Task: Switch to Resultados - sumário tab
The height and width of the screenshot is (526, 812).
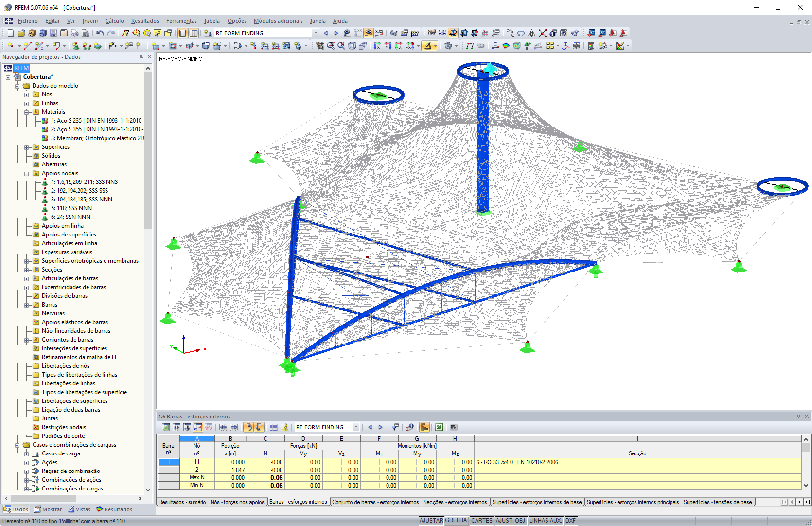Action: pos(182,502)
